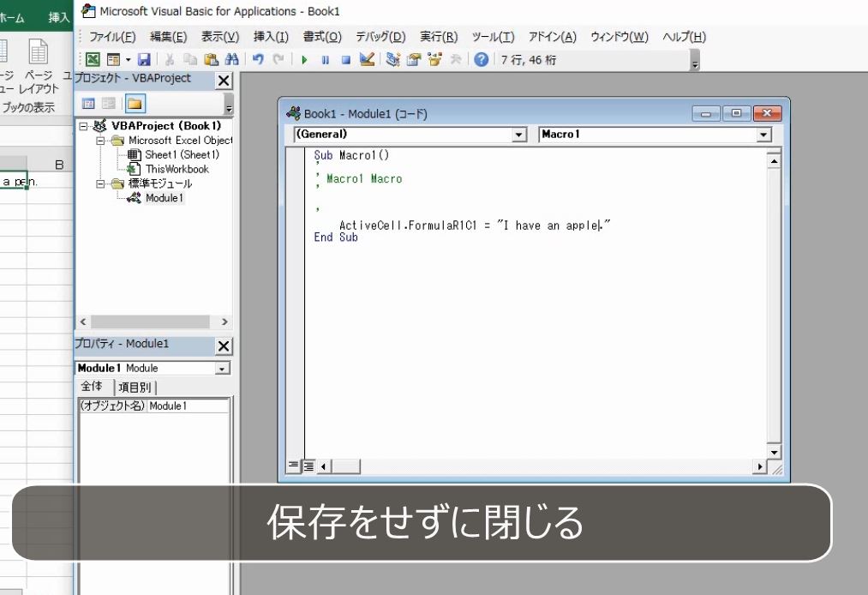The height and width of the screenshot is (595, 868).
Task: Switch to the 項目別 properties tab
Action: [x=135, y=388]
